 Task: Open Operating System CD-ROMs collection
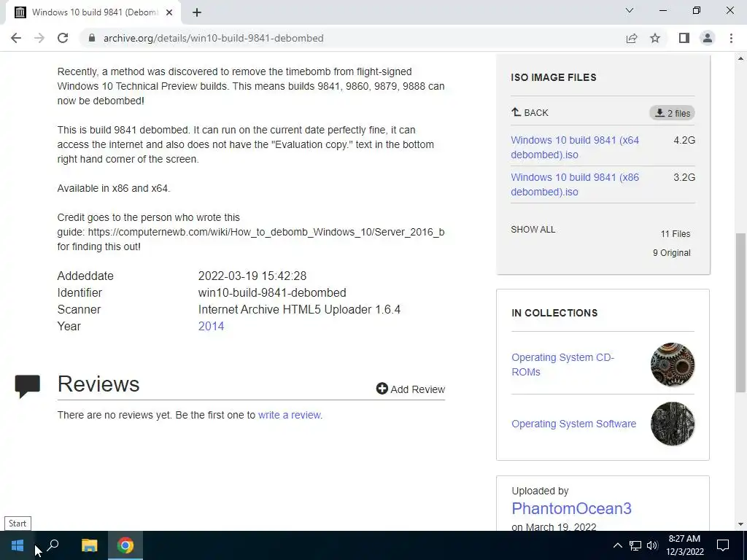(562, 365)
